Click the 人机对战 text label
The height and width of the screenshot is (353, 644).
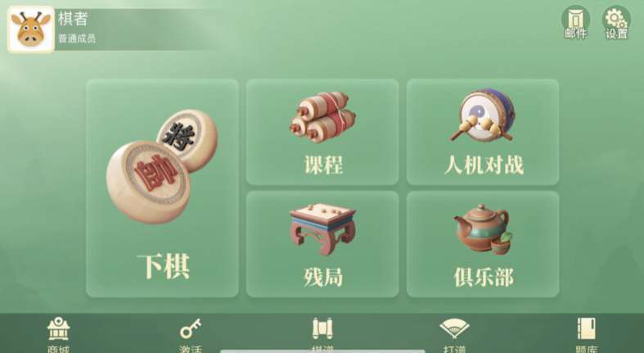[x=484, y=165]
